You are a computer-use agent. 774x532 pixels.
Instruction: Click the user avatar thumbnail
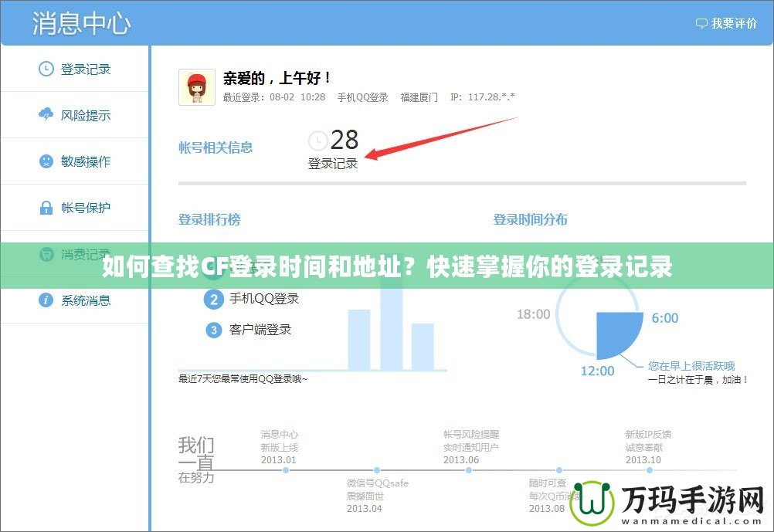click(x=197, y=86)
